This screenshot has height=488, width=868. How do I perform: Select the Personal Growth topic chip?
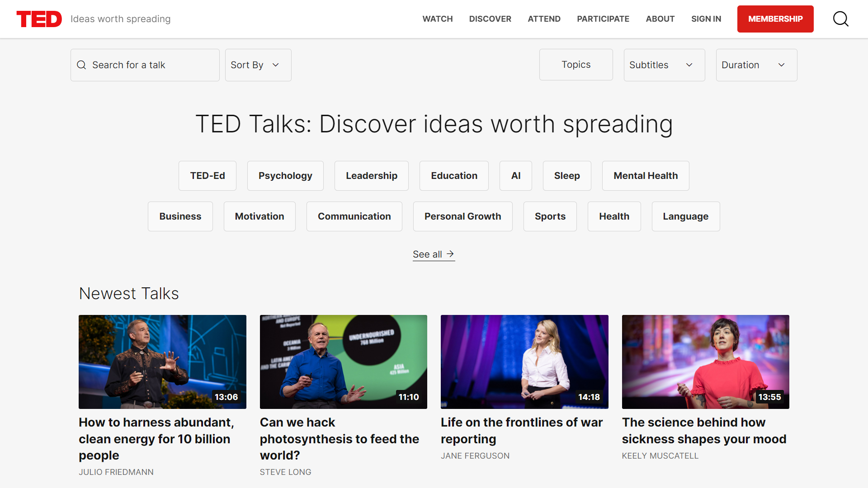pos(463,216)
